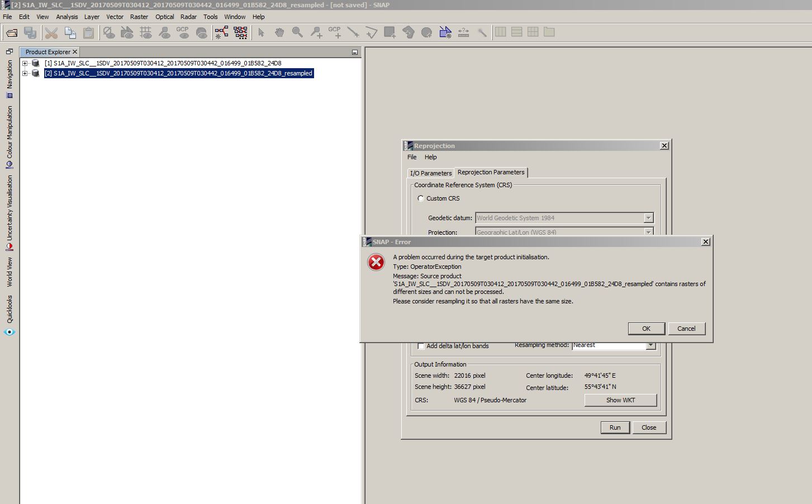Open the Navigation side panel
The width and height of the screenshot is (812, 504).
10,79
